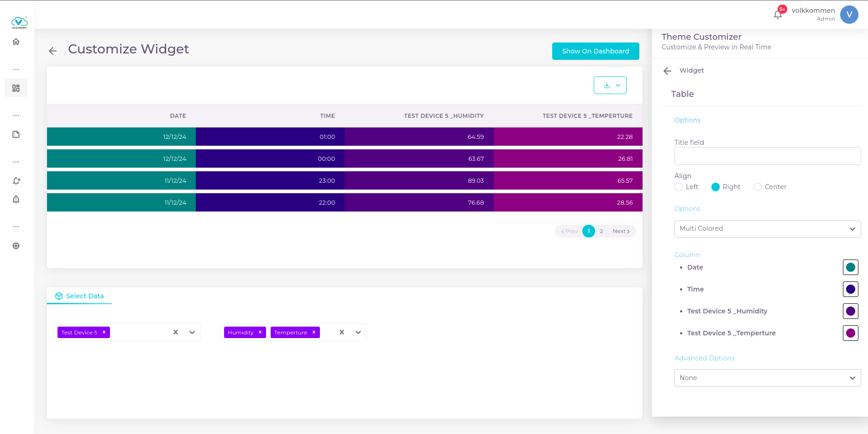Open the dashboard widgets sidebar icon
Screen dimensions: 868x434
(16, 88)
